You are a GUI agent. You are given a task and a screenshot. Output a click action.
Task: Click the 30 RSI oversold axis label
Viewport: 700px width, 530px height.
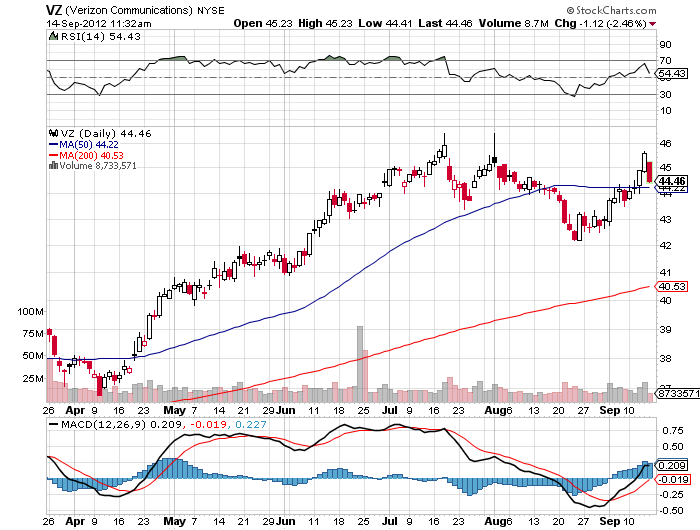point(665,94)
